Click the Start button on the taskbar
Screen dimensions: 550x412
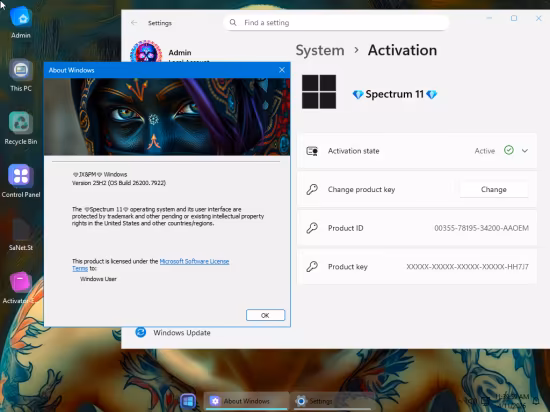(x=188, y=401)
